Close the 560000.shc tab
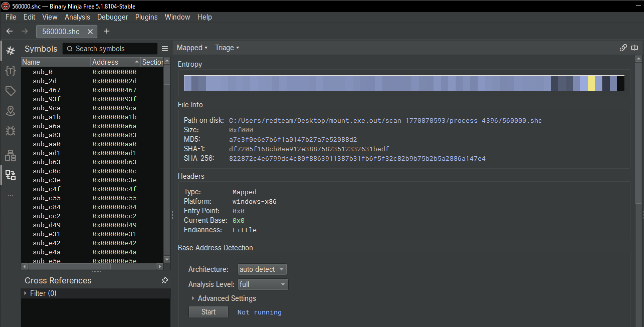The width and height of the screenshot is (644, 327). click(x=90, y=32)
